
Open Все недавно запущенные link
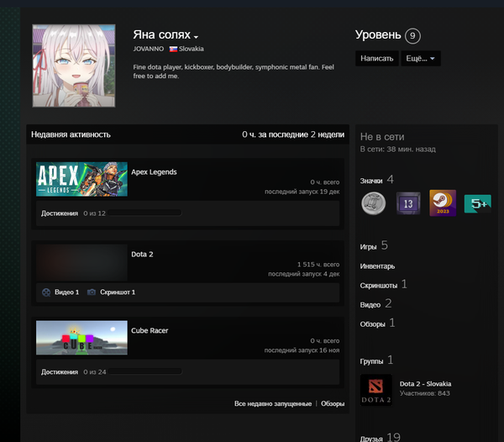pyautogui.click(x=272, y=404)
